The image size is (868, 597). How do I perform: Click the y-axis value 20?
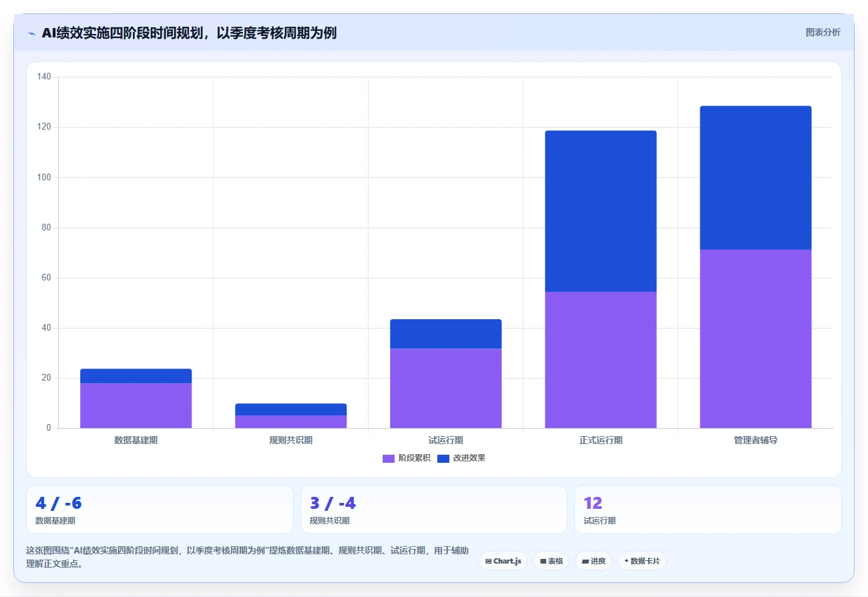pyautogui.click(x=46, y=378)
